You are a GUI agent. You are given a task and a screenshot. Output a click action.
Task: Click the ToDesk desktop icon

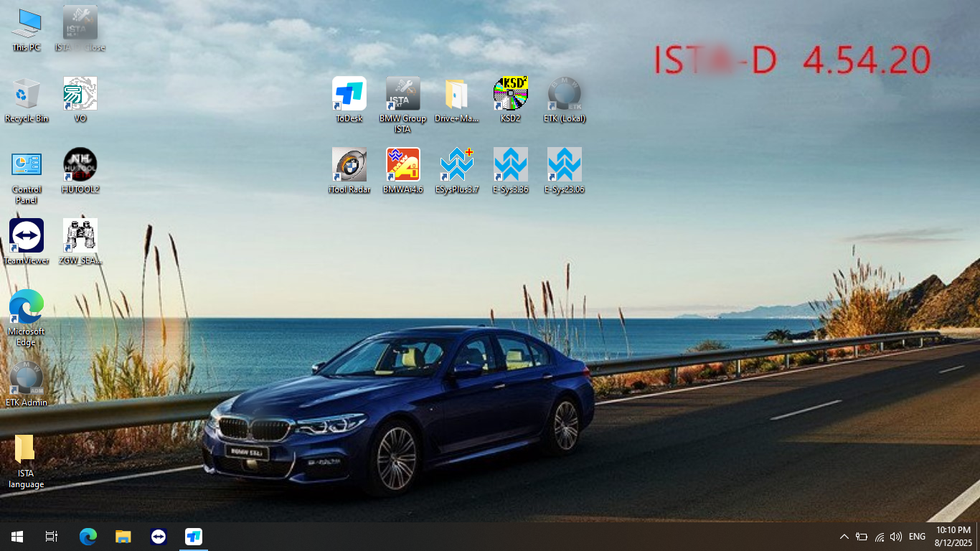(x=349, y=94)
